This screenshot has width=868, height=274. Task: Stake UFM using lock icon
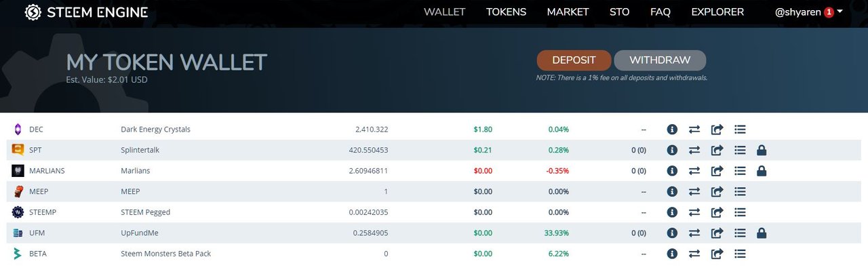(762, 233)
